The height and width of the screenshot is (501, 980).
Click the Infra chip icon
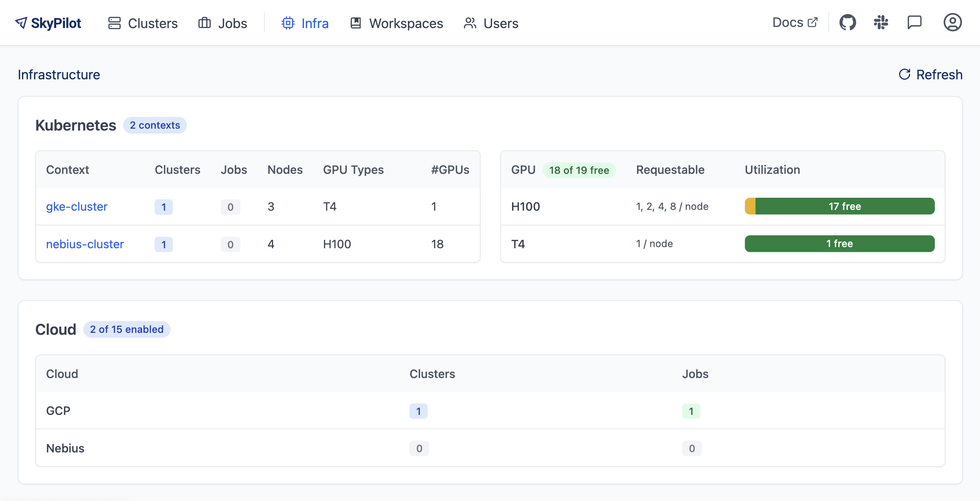[288, 23]
